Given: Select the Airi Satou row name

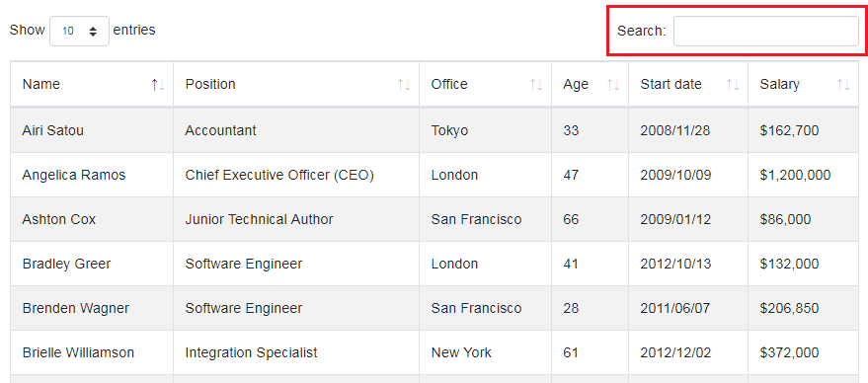Looking at the screenshot, I should coord(53,130).
